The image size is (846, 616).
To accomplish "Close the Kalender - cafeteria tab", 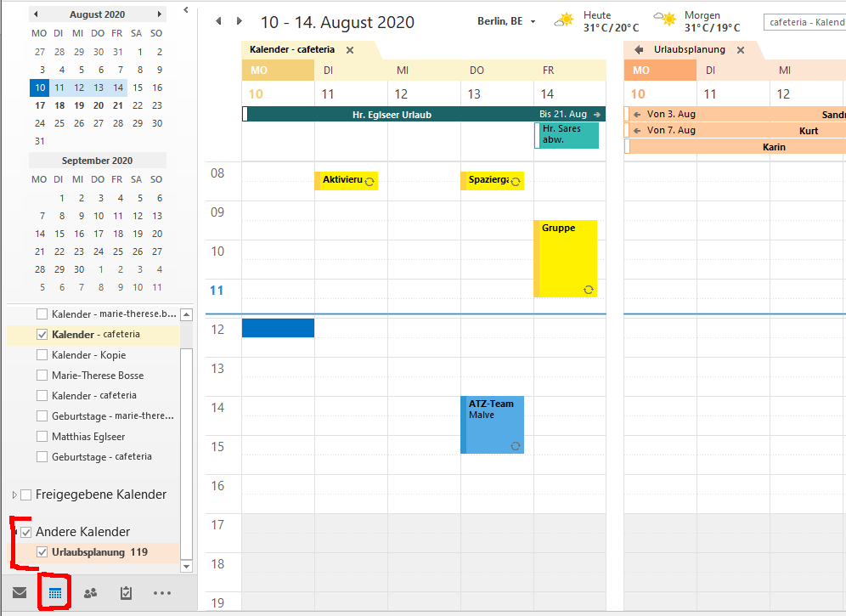I will pos(349,50).
